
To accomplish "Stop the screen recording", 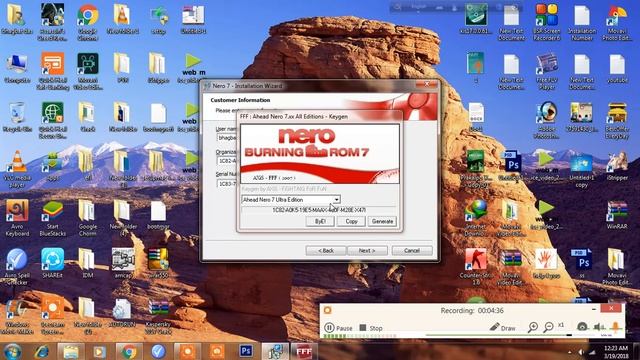I will (371, 328).
